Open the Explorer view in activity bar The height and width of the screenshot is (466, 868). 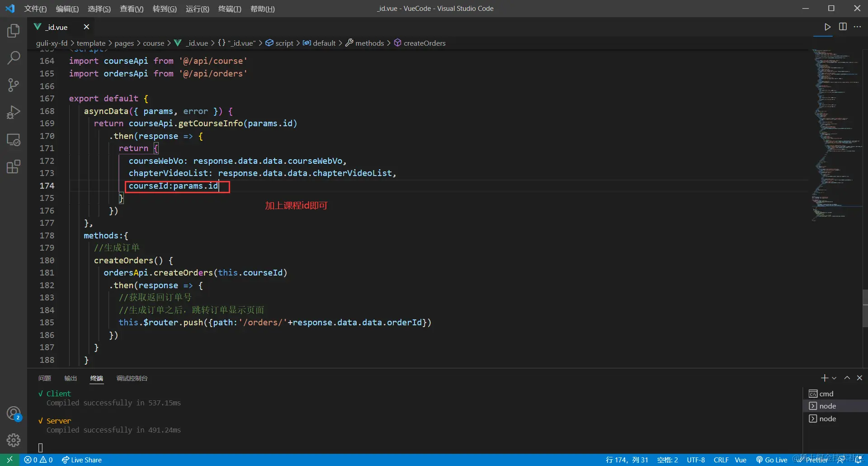[x=14, y=31]
